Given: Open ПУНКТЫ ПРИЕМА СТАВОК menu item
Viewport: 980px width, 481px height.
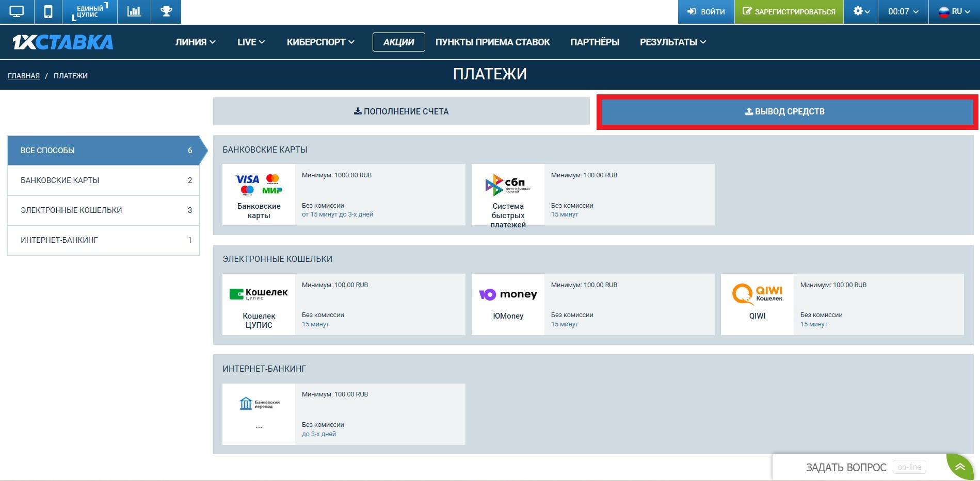Looking at the screenshot, I should (x=493, y=42).
